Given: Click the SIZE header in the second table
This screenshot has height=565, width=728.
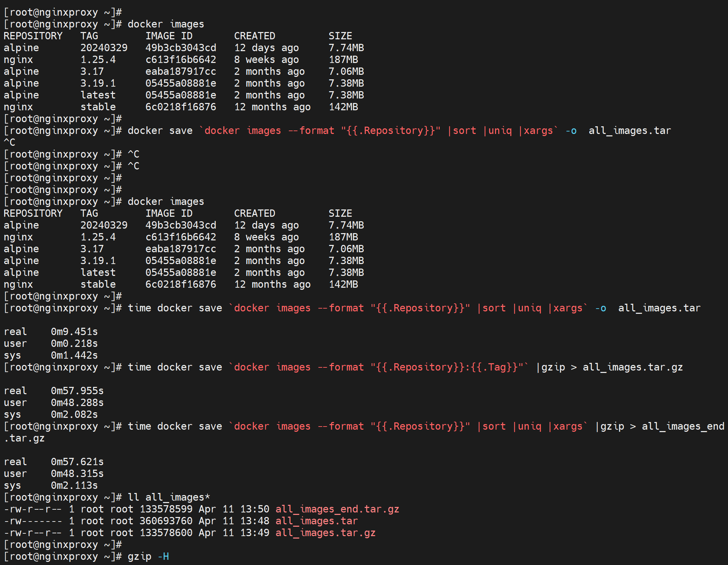Looking at the screenshot, I should coord(340,213).
